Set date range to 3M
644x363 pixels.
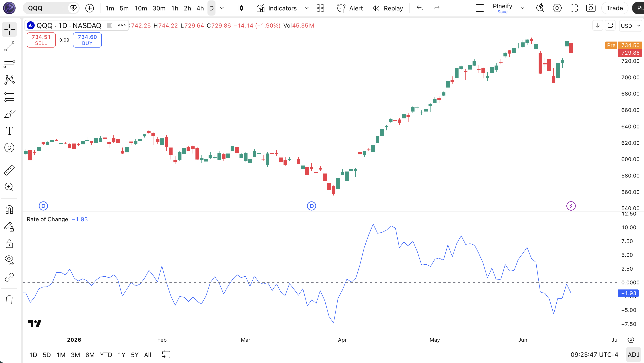pyautogui.click(x=75, y=355)
